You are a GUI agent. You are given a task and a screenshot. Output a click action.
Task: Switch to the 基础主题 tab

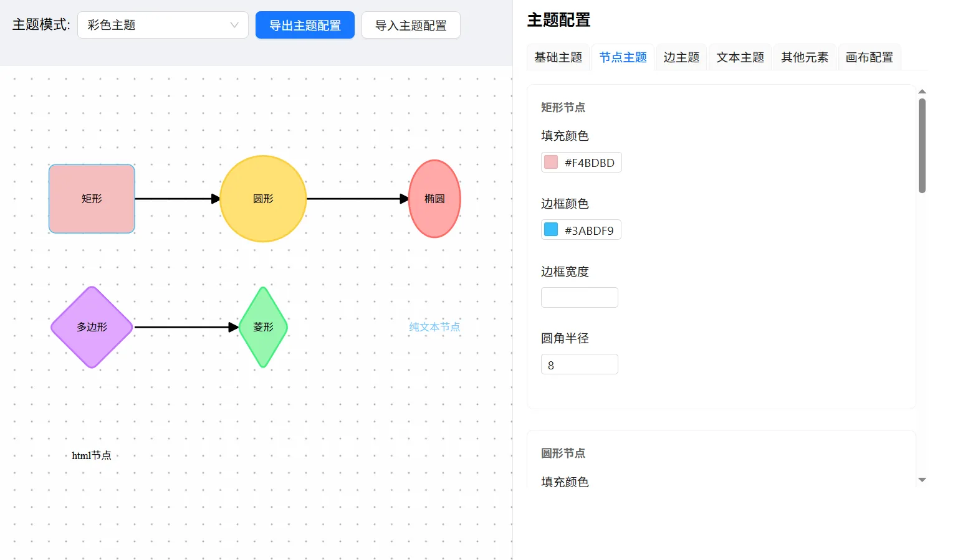[x=558, y=57]
